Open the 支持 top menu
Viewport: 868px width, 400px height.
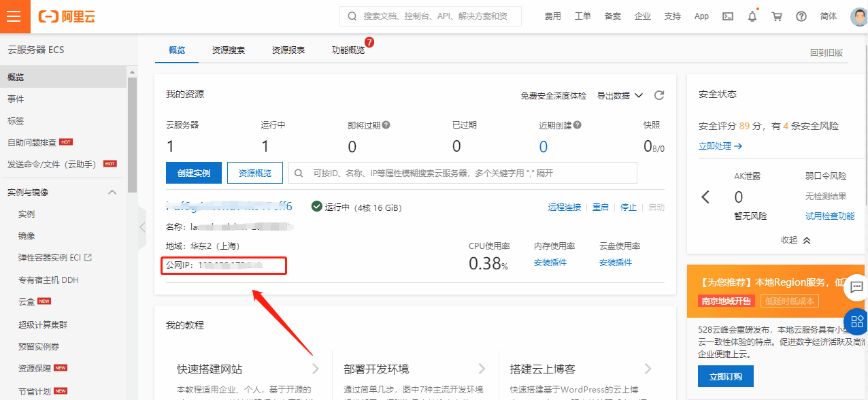pyautogui.click(x=672, y=16)
